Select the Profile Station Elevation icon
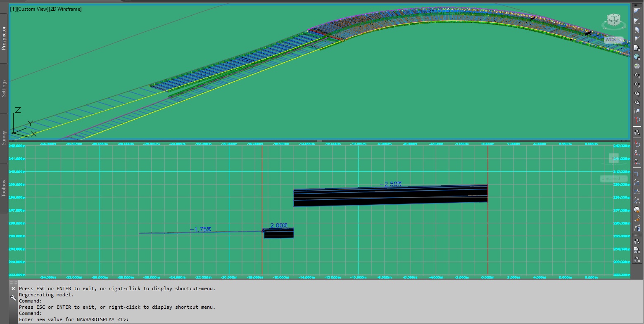Screen dimensions: 644x324 (637, 173)
